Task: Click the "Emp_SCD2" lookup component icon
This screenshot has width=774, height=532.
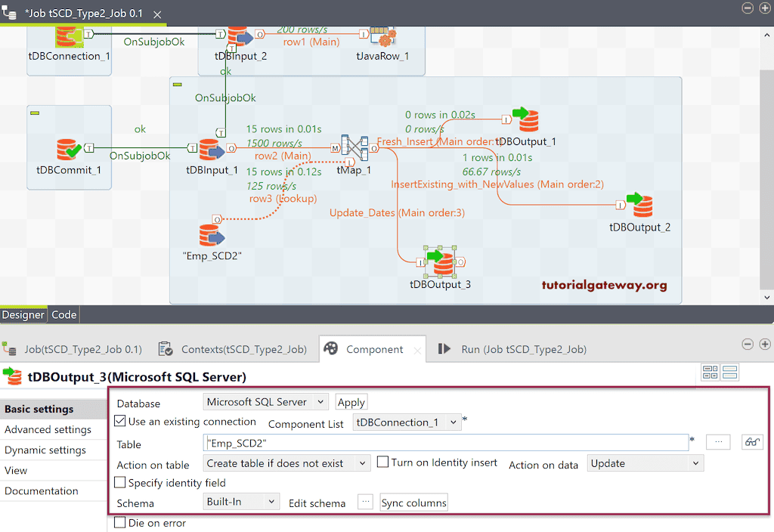Action: point(211,234)
